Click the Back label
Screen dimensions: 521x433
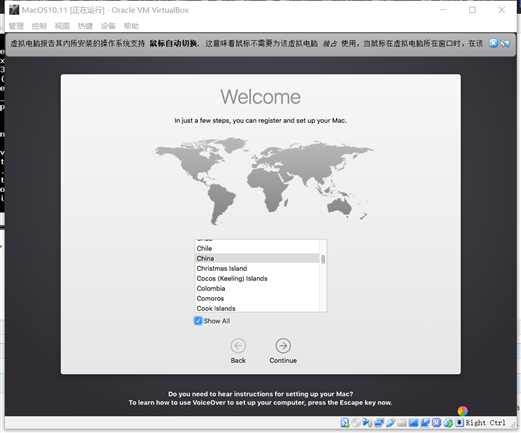coord(238,360)
